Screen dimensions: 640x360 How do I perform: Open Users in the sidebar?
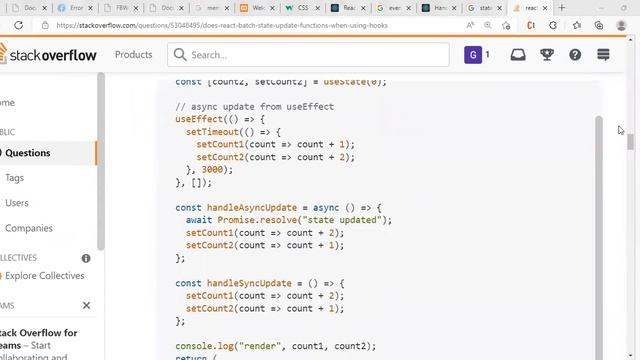point(17,203)
